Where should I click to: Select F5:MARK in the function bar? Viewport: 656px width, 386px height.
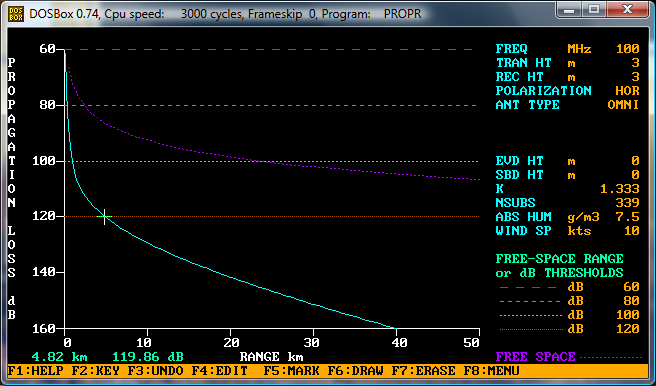point(292,371)
